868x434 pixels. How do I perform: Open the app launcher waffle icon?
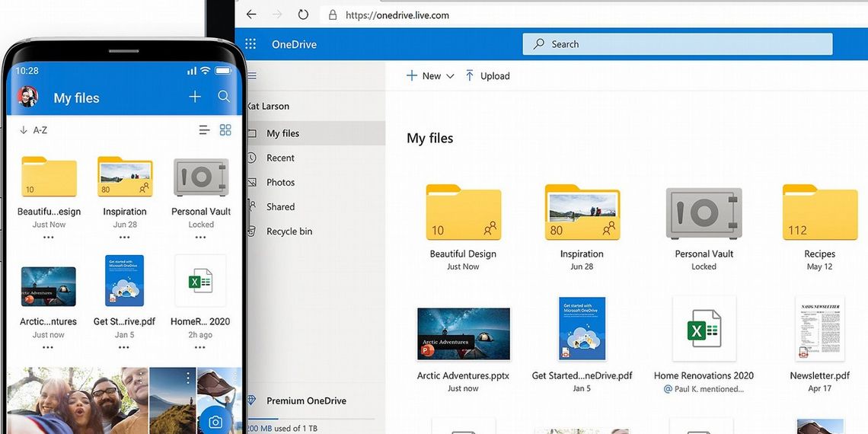(251, 44)
